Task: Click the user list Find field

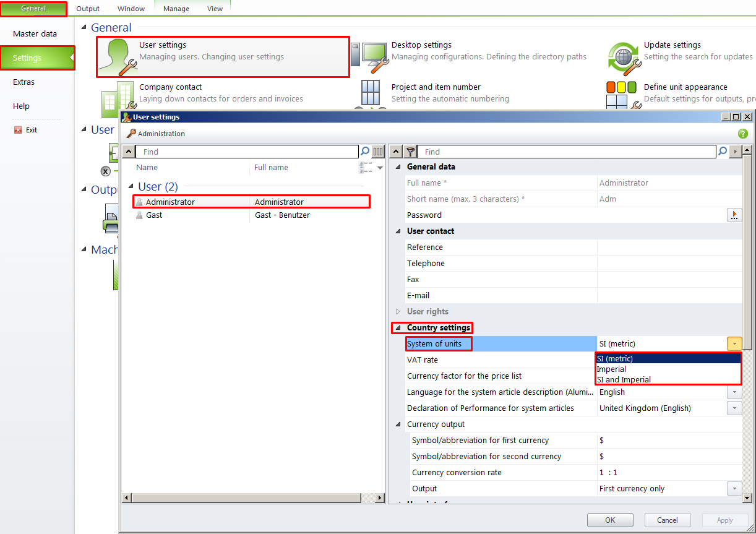Action: [247, 152]
